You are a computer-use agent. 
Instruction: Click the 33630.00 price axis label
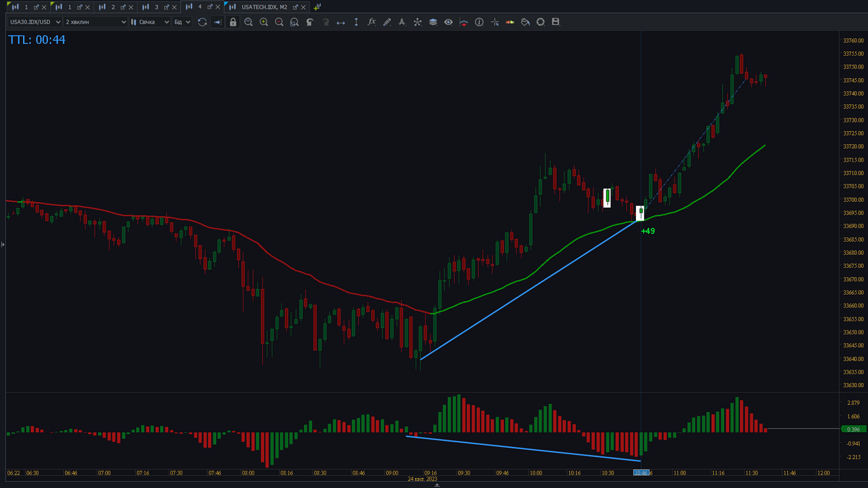point(853,386)
